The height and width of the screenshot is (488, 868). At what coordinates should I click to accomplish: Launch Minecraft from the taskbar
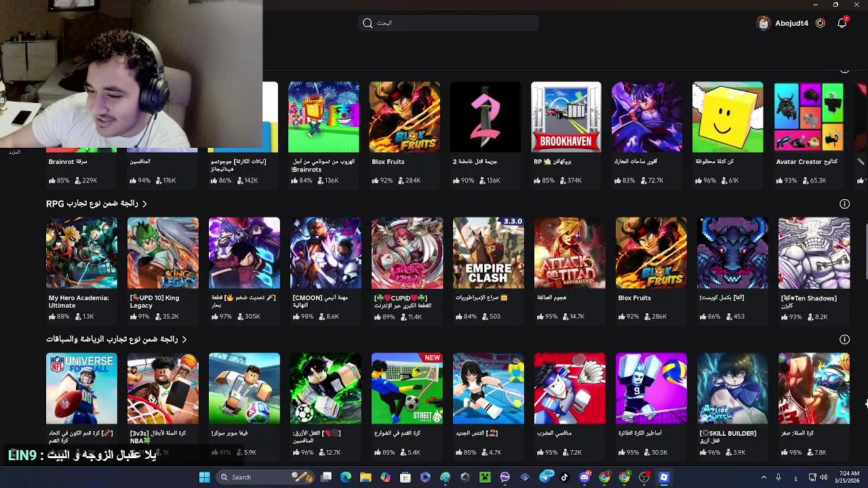click(x=485, y=477)
